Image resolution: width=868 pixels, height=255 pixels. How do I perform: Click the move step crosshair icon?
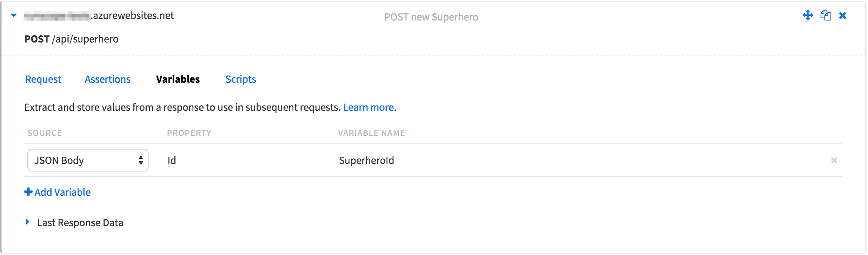tap(808, 16)
